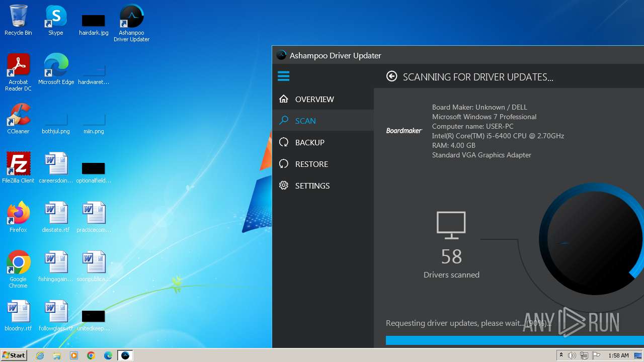Open Acrobat Reader DC desktop shortcut
Viewport: 644px width, 362px height.
click(x=18, y=73)
